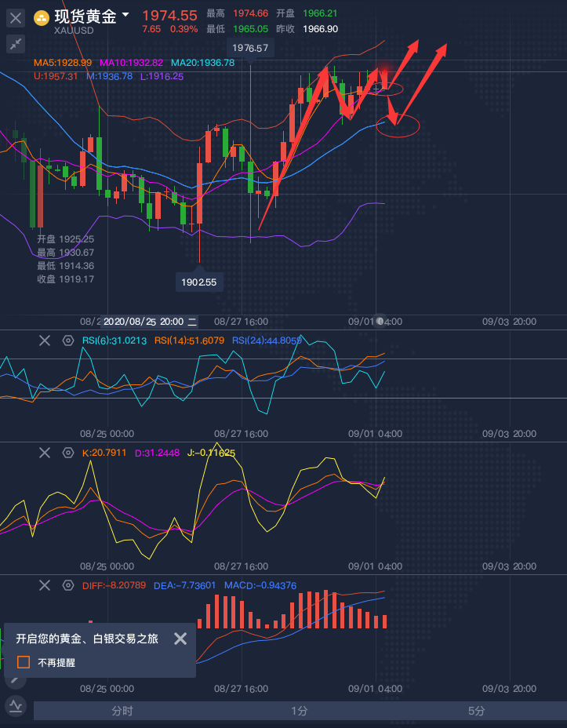The image size is (567, 728).
Task: Click the 现货黄金 instrument name
Action: click(x=85, y=16)
